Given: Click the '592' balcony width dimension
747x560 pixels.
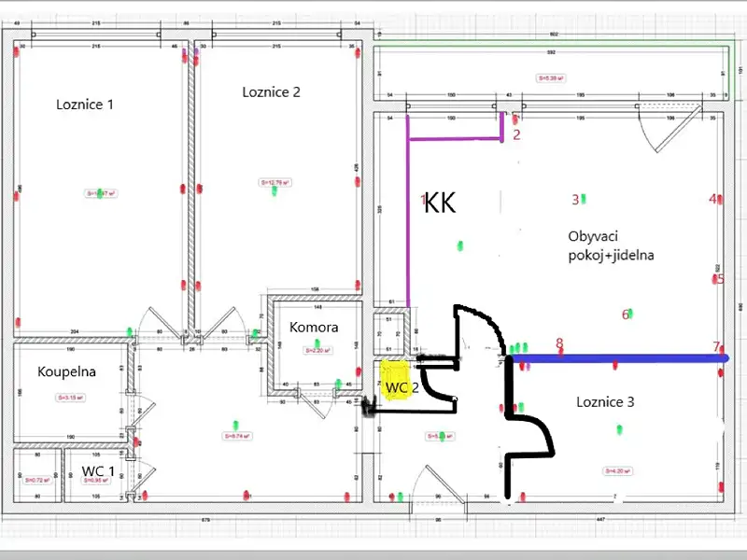Looking at the screenshot, I should coord(551,52).
